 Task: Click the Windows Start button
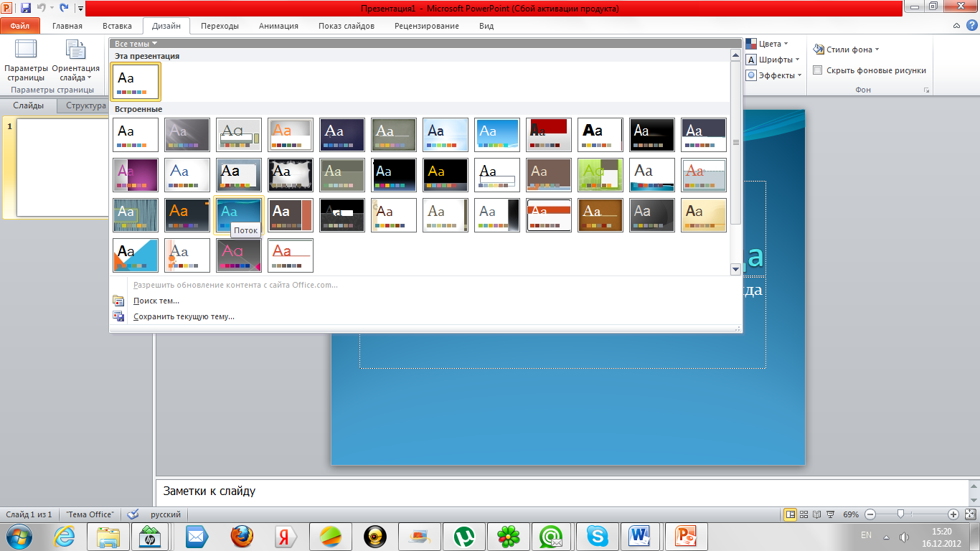(20, 536)
